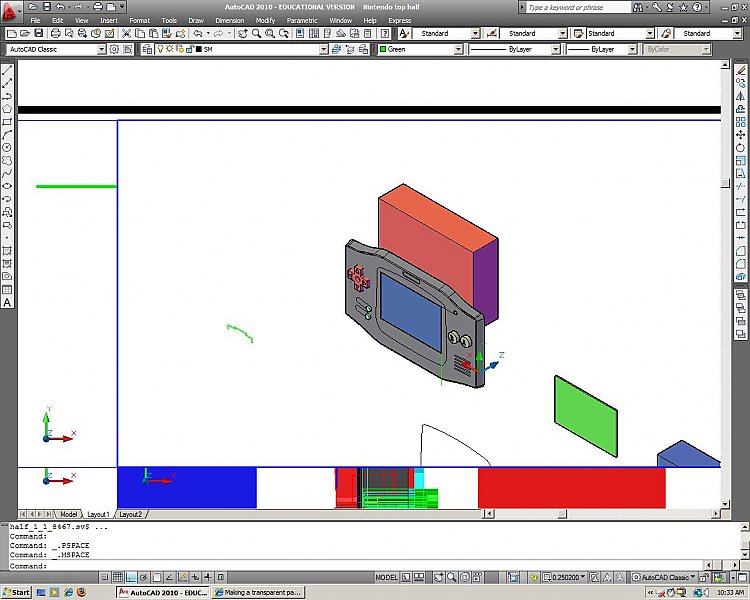Open the Draw menu

[x=196, y=21]
